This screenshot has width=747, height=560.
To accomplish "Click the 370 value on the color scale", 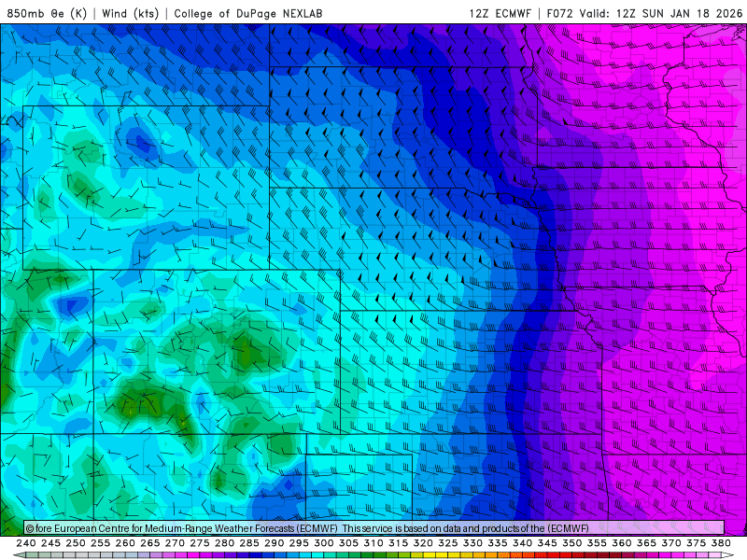I will [x=670, y=543].
